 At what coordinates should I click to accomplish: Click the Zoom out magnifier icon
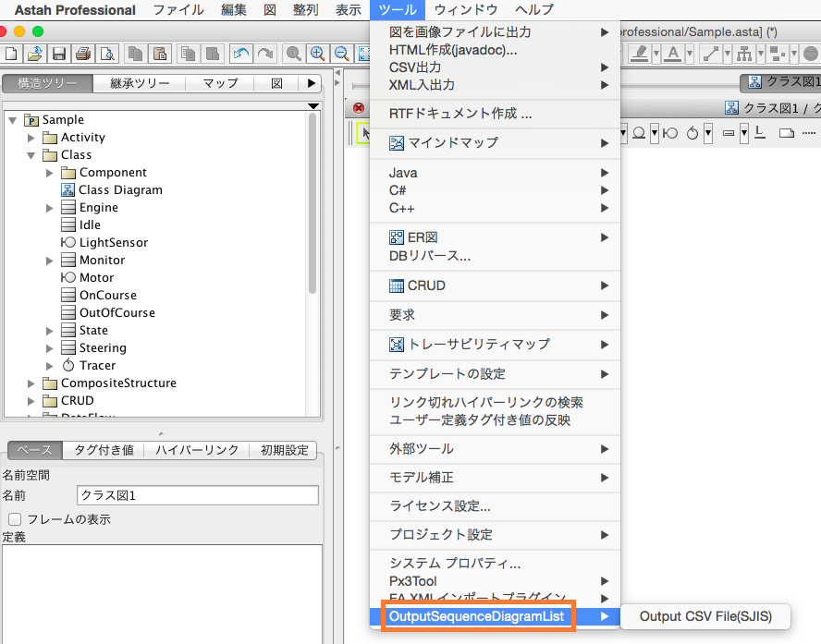341,54
